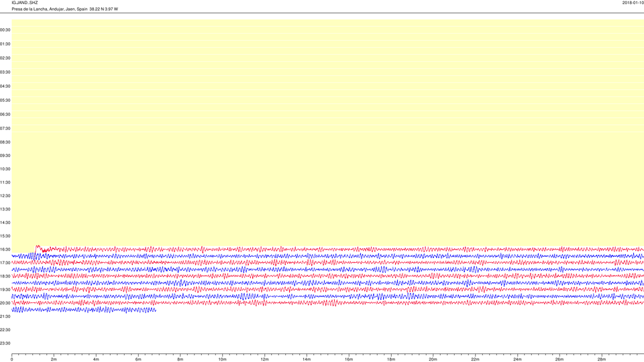Pick the 14:30 time label
This screenshot has width=644, height=362.
click(x=5, y=223)
